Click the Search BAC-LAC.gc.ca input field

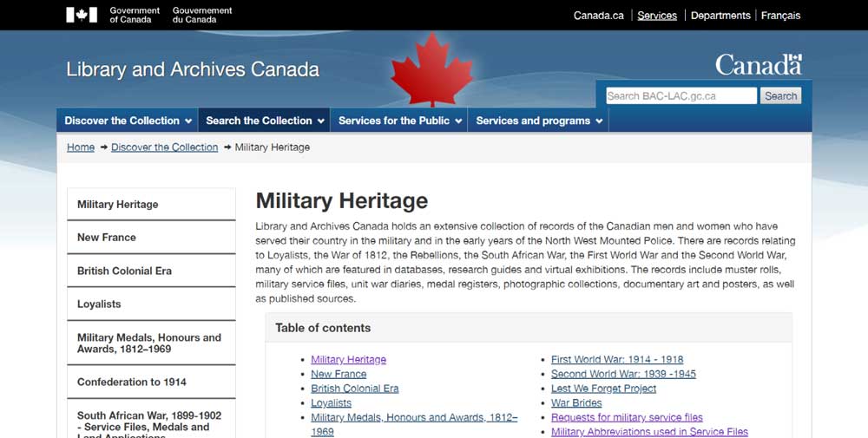(x=681, y=96)
